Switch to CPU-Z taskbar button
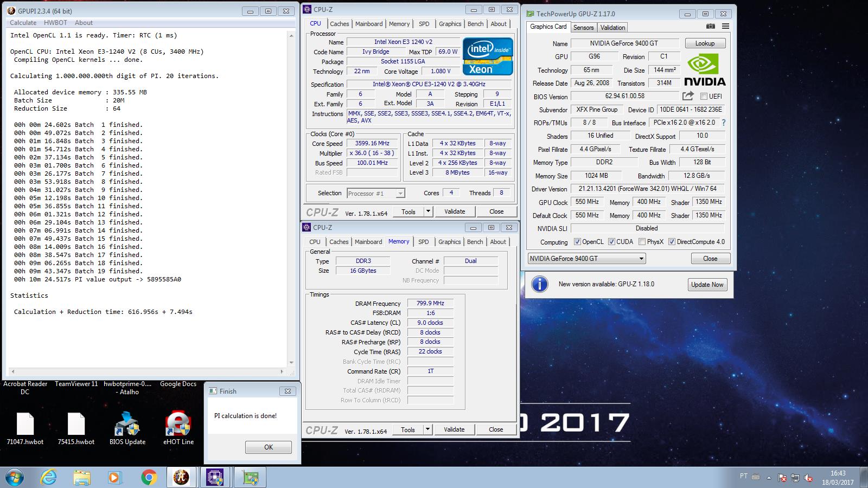 (215, 477)
